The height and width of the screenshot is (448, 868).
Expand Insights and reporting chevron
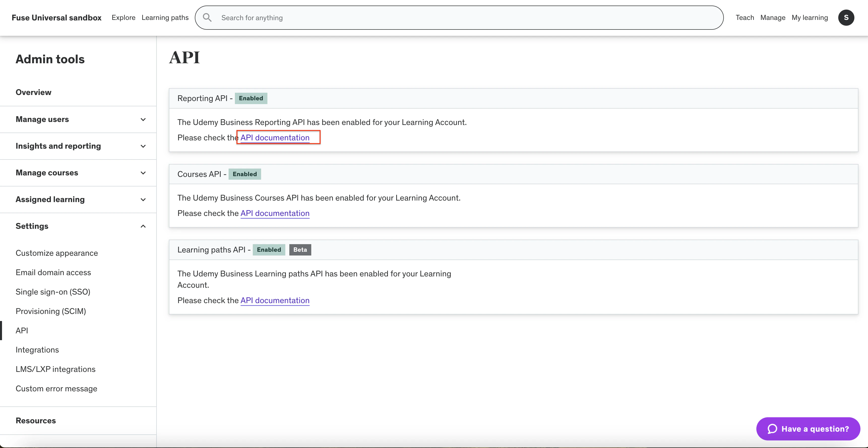143,146
